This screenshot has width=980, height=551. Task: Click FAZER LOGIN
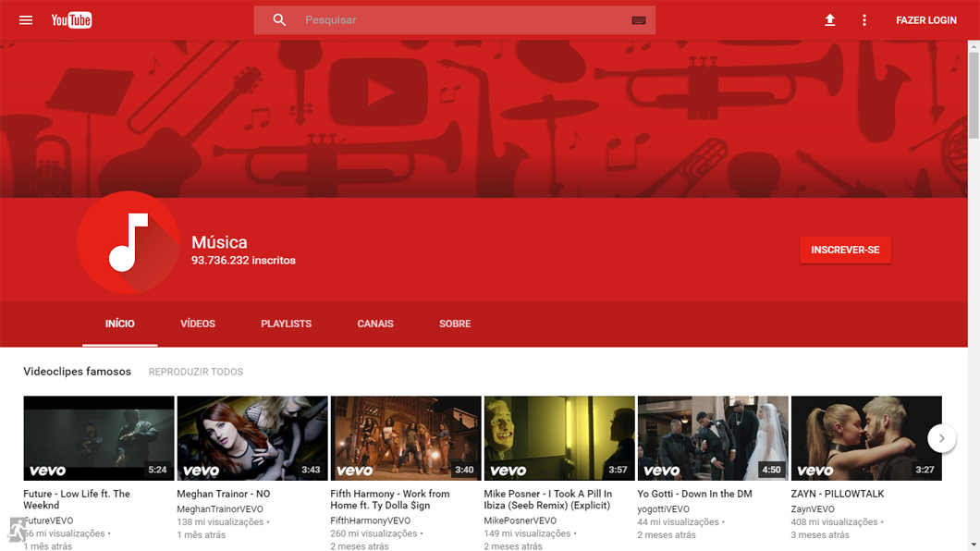coord(926,20)
